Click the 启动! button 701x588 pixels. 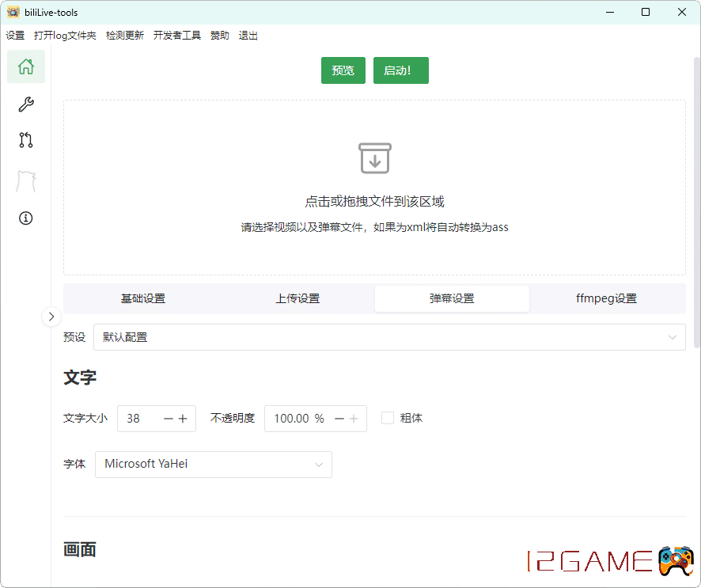point(401,70)
